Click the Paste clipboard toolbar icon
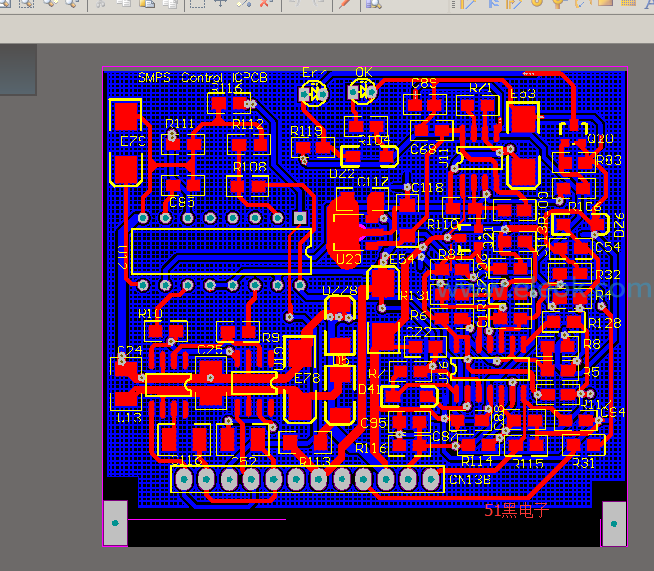 147,3
